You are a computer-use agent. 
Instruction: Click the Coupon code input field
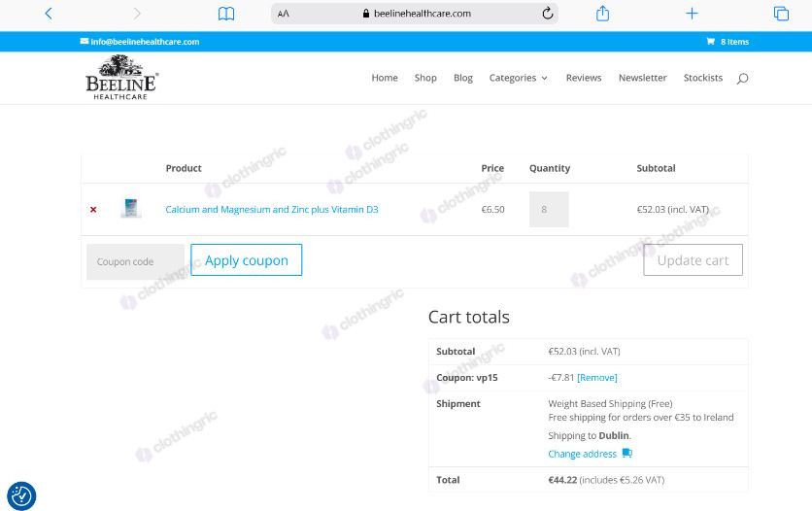tap(135, 261)
